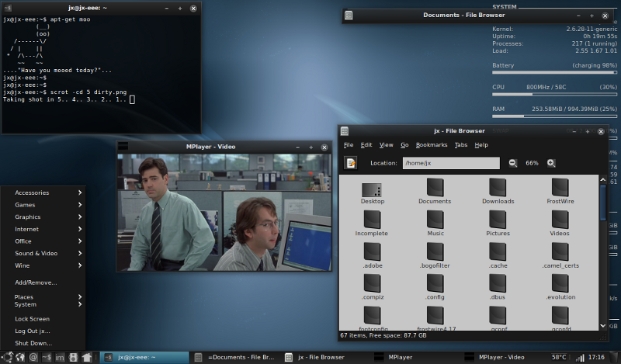Switch to MPlayer taskbar button
621x364 pixels.
pos(416,357)
